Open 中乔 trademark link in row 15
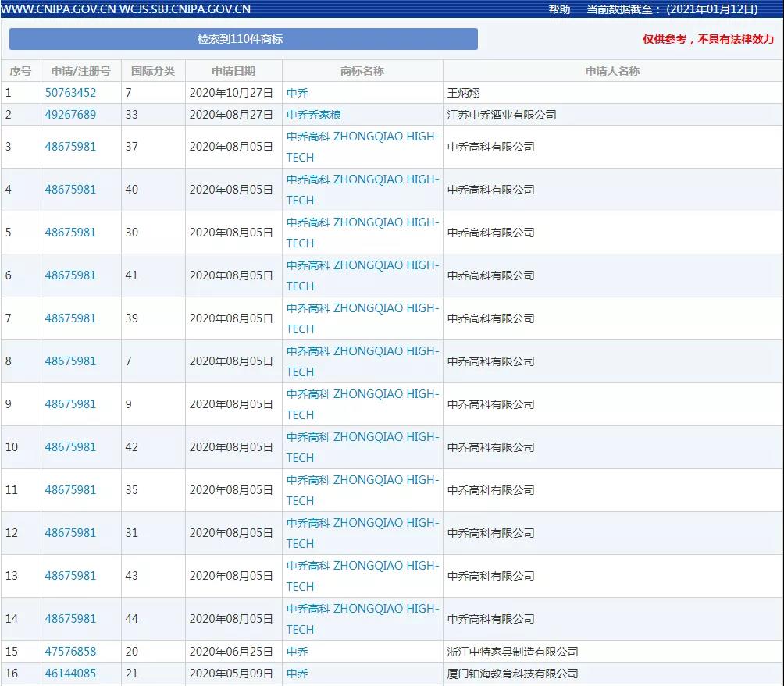 pyautogui.click(x=297, y=652)
